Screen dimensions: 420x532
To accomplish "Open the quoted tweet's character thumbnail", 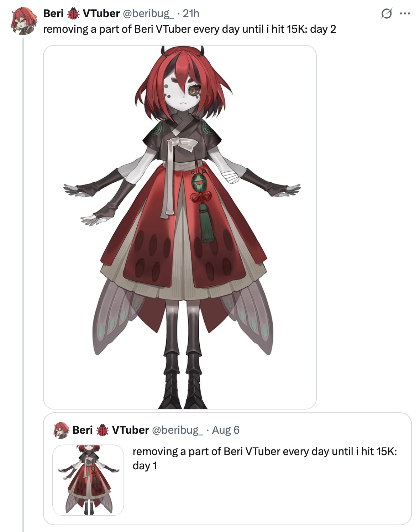I will click(x=88, y=480).
